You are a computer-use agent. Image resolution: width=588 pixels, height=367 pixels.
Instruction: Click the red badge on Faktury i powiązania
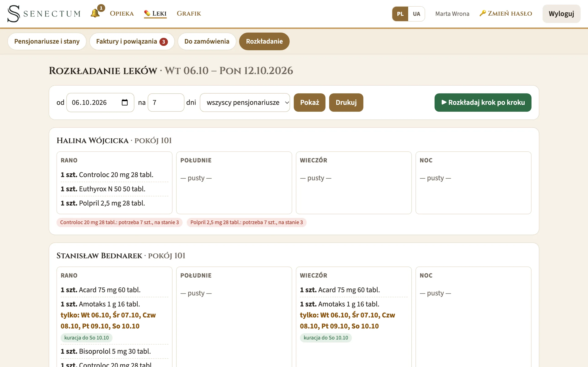click(x=164, y=42)
